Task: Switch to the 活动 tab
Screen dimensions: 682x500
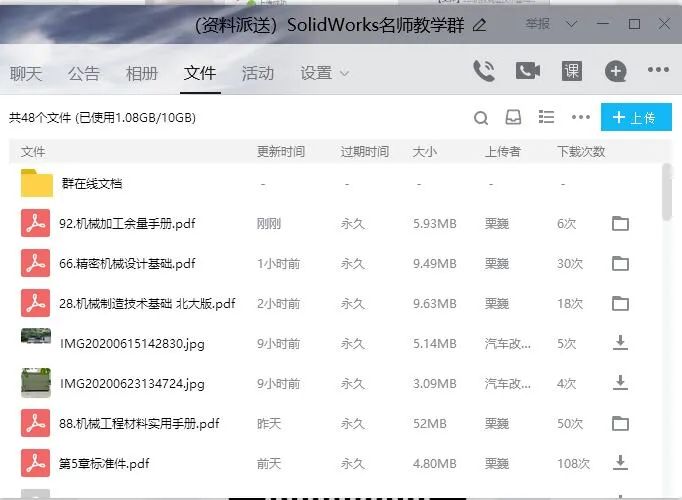Action: coord(258,73)
